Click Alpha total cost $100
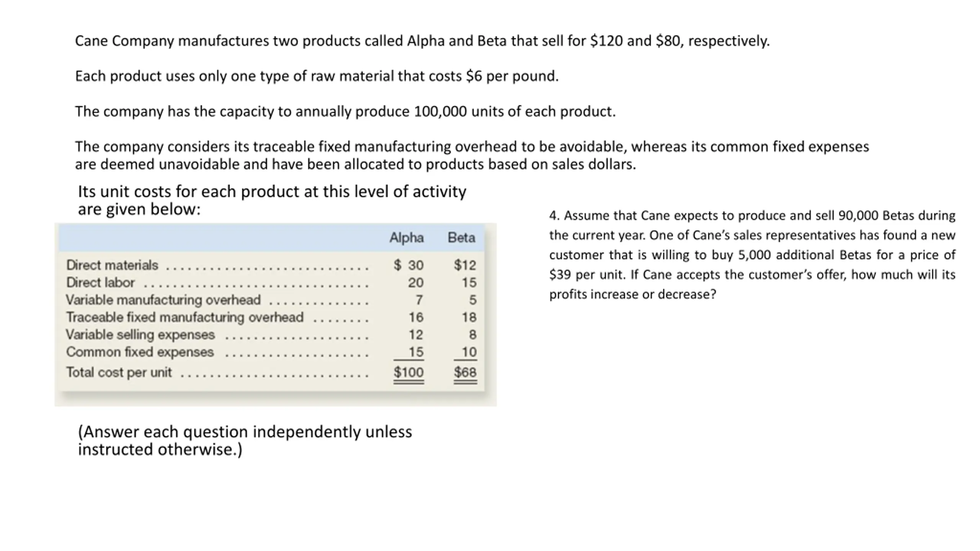 (x=408, y=372)
